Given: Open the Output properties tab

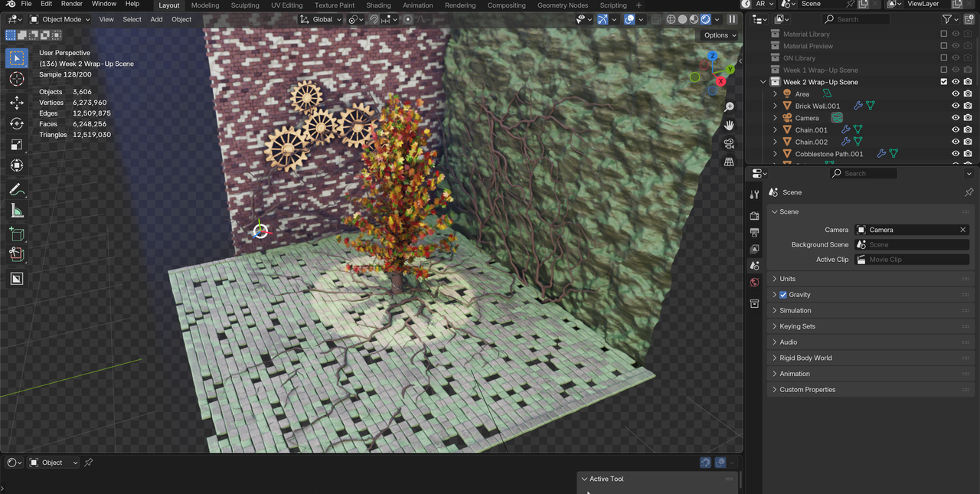Looking at the screenshot, I should pos(754,232).
